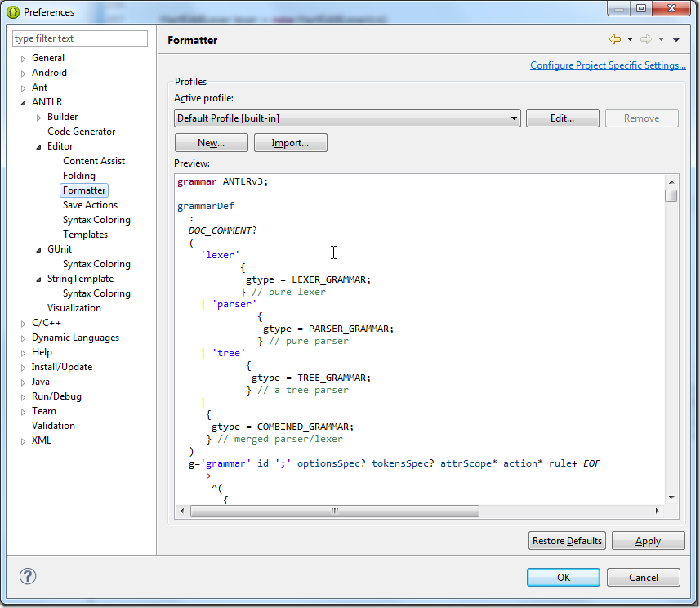This screenshot has height=608, width=700.
Task: Select Syntax Coloring under Editor
Action: coord(96,220)
